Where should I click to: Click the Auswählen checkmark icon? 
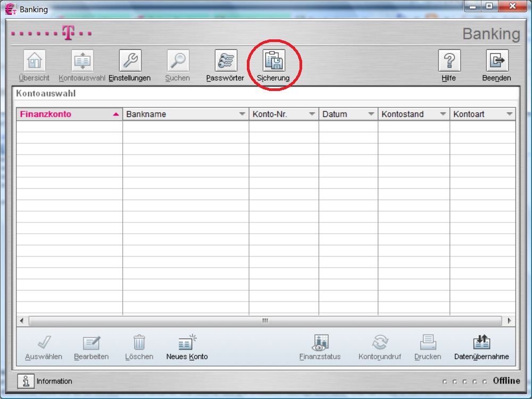(44, 343)
